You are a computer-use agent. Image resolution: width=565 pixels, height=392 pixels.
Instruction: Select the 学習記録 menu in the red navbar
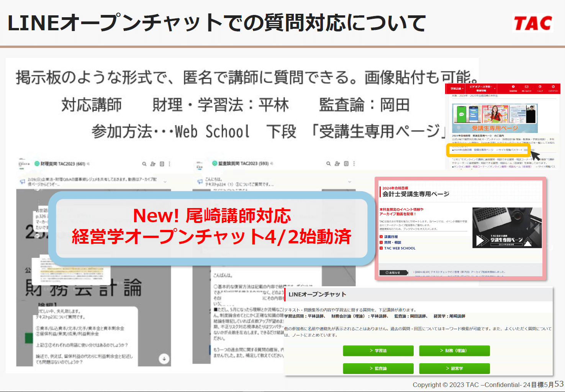[456, 88]
